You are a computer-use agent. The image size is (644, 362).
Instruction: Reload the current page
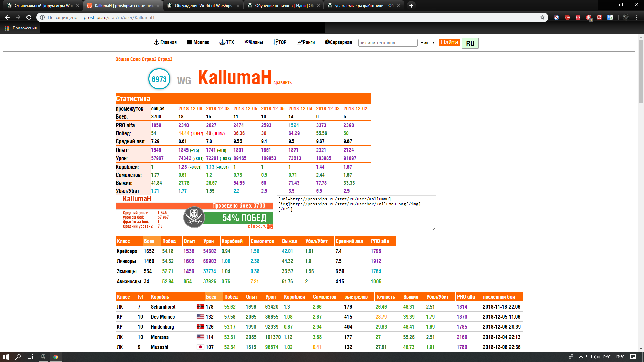29,17
